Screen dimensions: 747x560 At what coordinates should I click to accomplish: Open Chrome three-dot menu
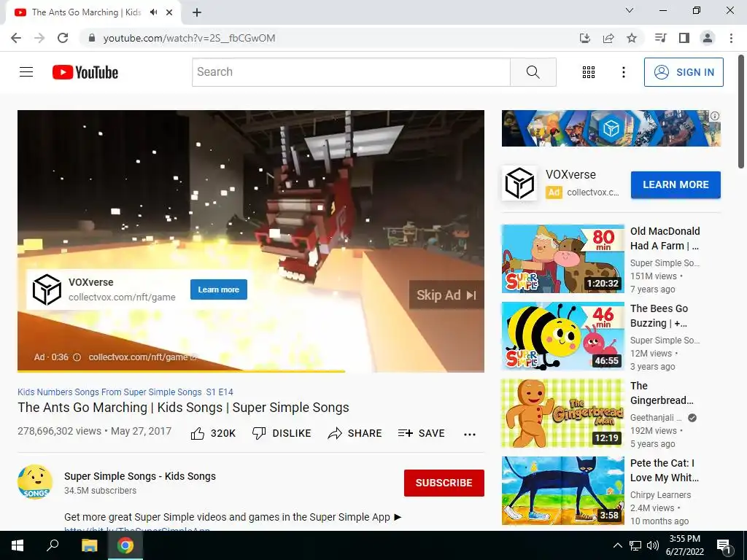(731, 38)
